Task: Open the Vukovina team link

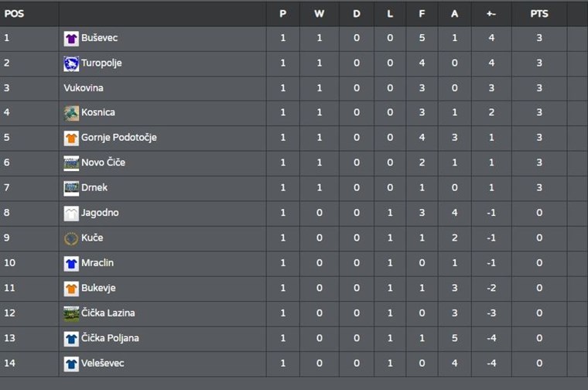Action: 84,88
